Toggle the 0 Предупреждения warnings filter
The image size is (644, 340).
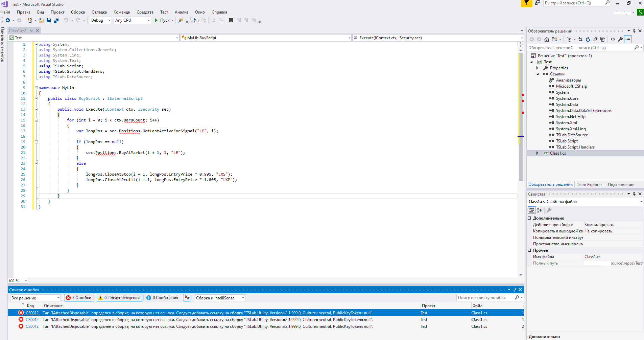(x=119, y=298)
